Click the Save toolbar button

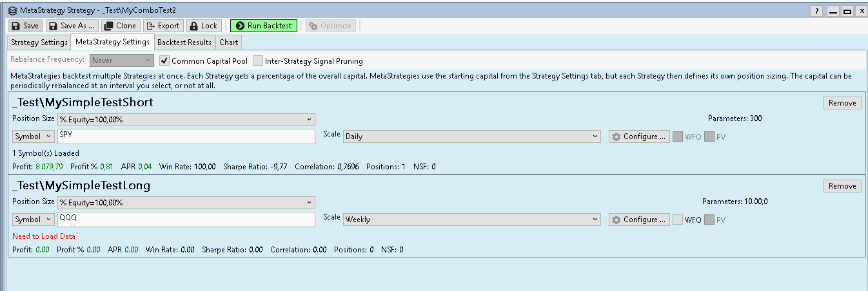[26, 26]
